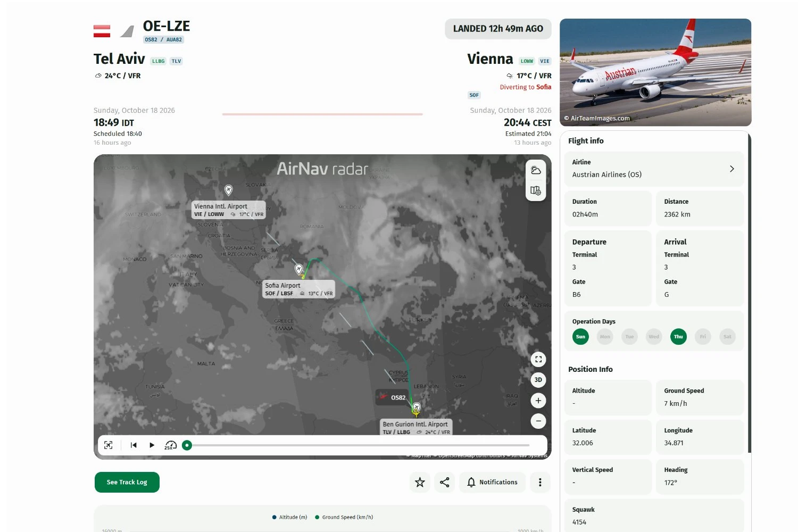This screenshot has height=532, width=798.
Task: Click the Sofia Airport map marker pin
Action: click(x=299, y=269)
